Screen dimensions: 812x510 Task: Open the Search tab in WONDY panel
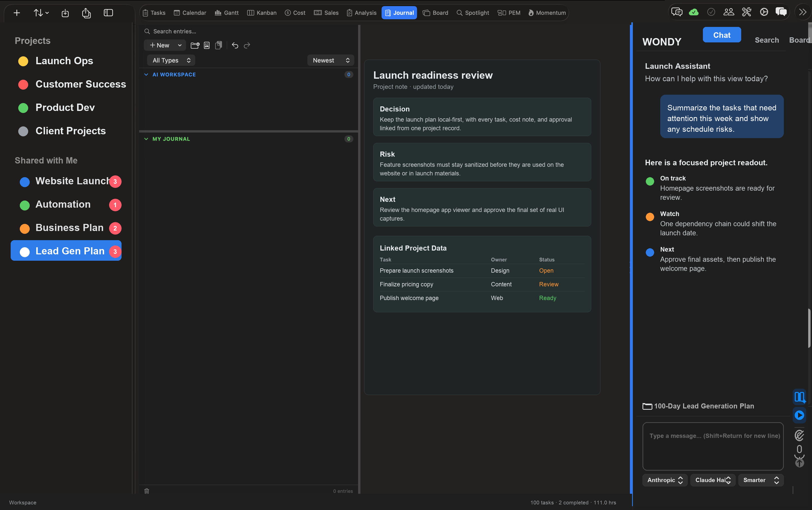coord(767,40)
